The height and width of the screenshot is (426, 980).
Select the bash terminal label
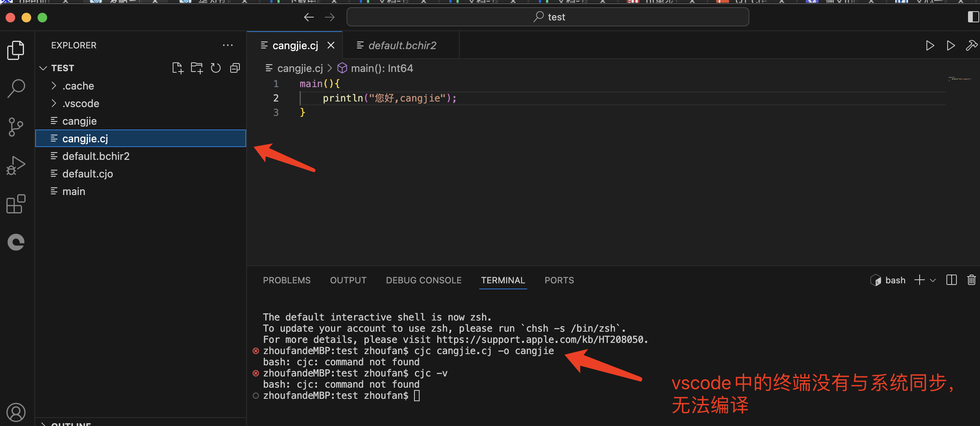[x=888, y=280]
